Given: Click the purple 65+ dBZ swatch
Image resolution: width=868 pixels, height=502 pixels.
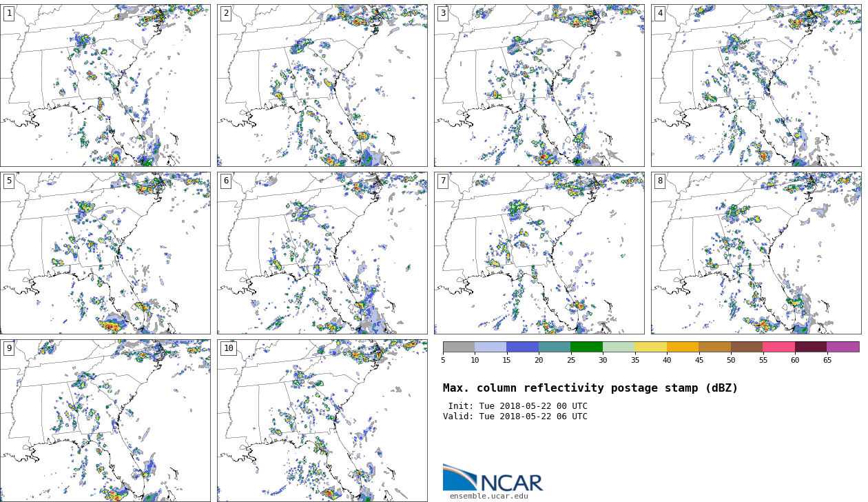Looking at the screenshot, I should 843,347.
